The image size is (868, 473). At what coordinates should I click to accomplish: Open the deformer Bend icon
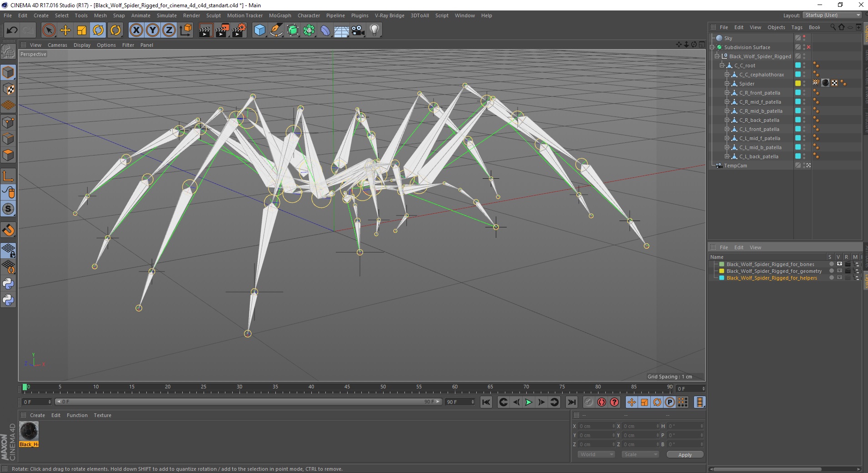325,30
